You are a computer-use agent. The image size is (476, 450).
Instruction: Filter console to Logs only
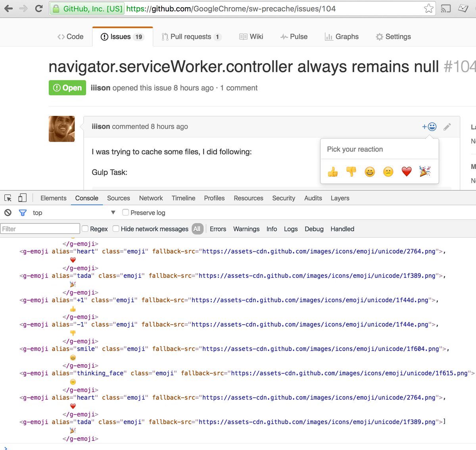coord(291,229)
